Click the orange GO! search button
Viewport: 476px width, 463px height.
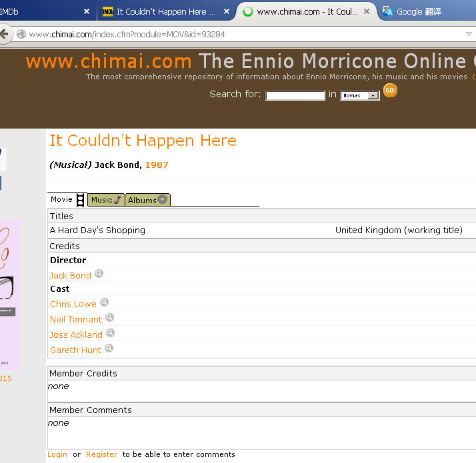pos(391,91)
